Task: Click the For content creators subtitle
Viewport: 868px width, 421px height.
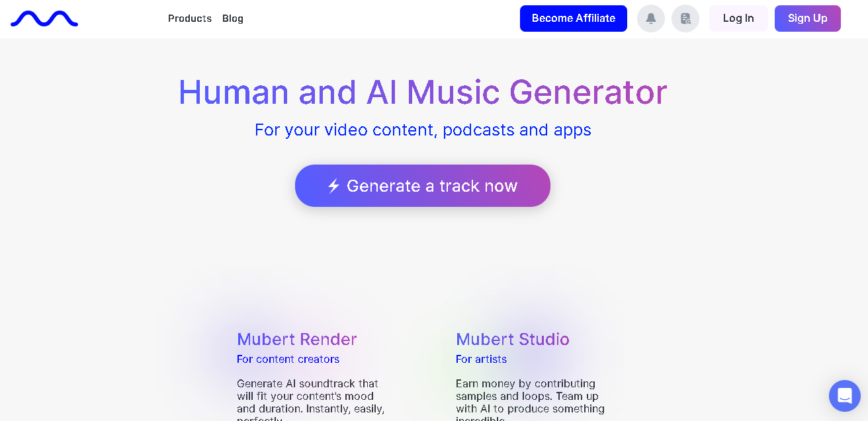Action: 288,359
